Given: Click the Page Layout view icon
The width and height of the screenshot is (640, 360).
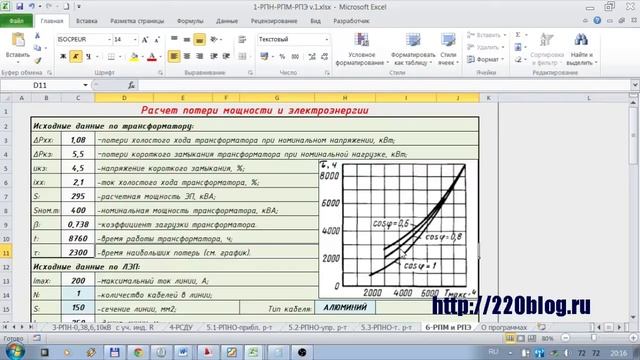Looking at the screenshot, I should point(521,338).
